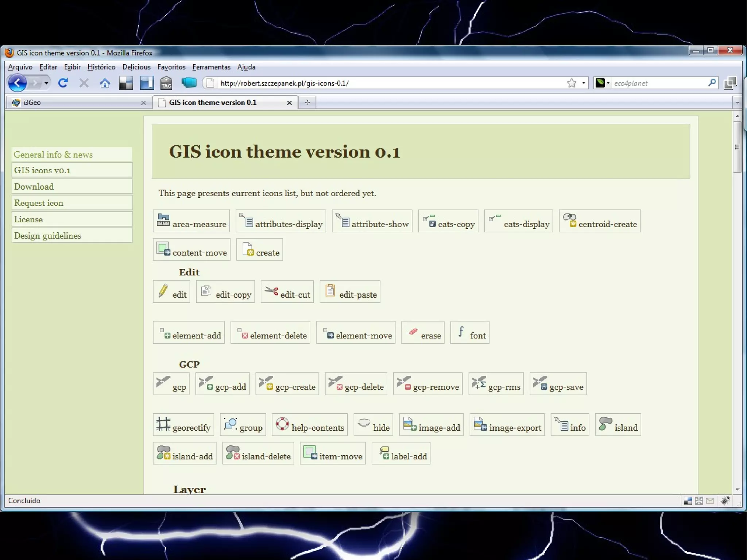The height and width of the screenshot is (560, 747).
Task: Click the area-measure ruler icon
Action: coord(163,220)
